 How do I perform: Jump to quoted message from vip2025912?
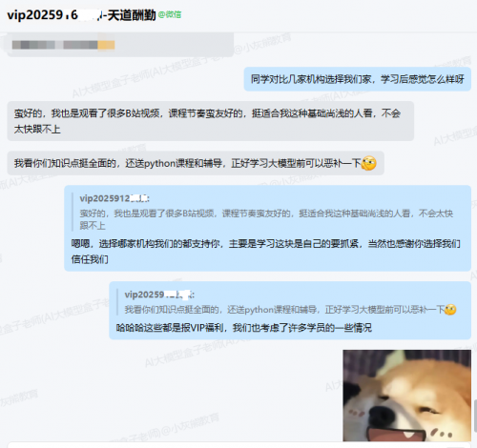266,213
